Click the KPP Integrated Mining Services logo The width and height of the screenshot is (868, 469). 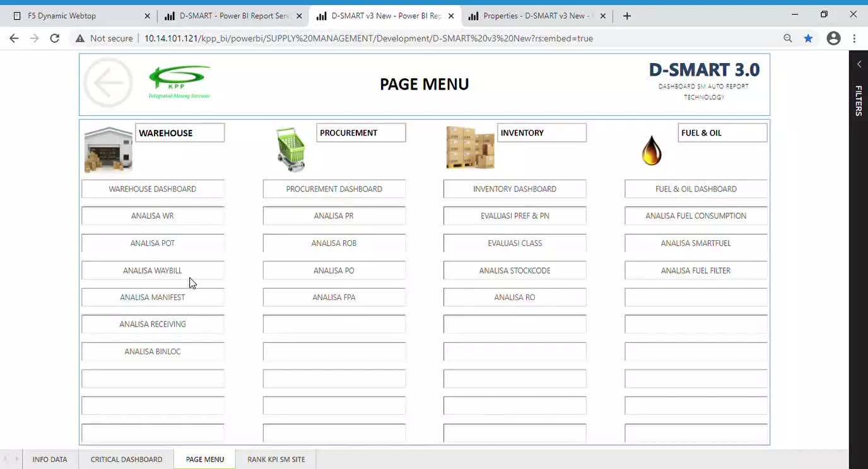179,82
